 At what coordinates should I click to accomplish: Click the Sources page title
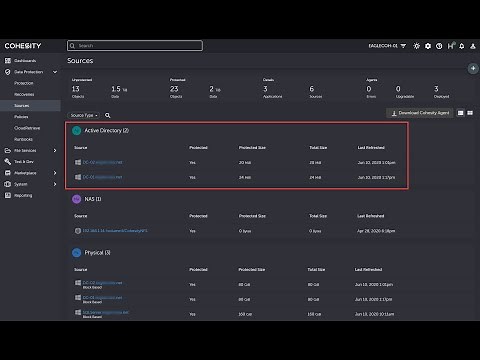[x=80, y=61]
